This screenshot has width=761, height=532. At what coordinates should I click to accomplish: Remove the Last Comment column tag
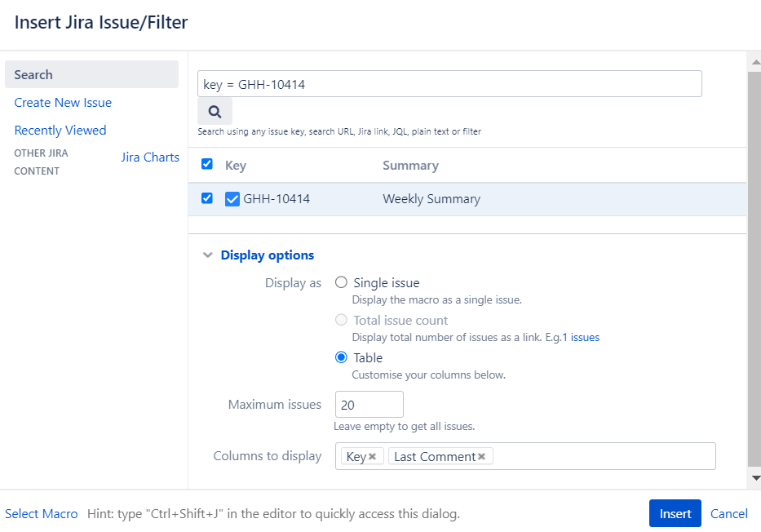point(481,456)
